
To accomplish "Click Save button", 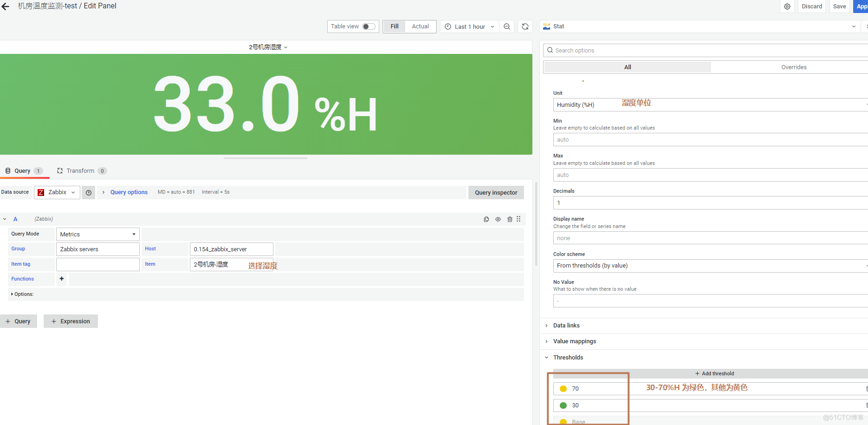I will point(839,7).
